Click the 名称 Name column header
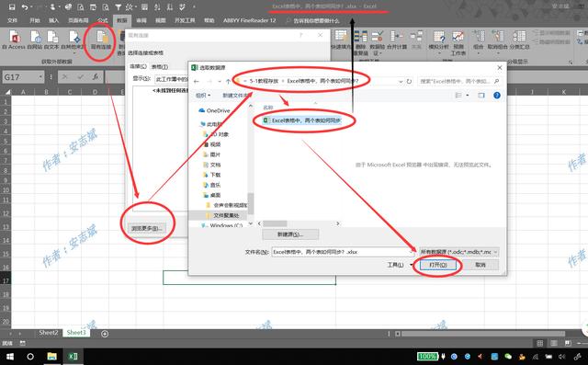Viewport: 588px width, 365px height. coord(267,108)
